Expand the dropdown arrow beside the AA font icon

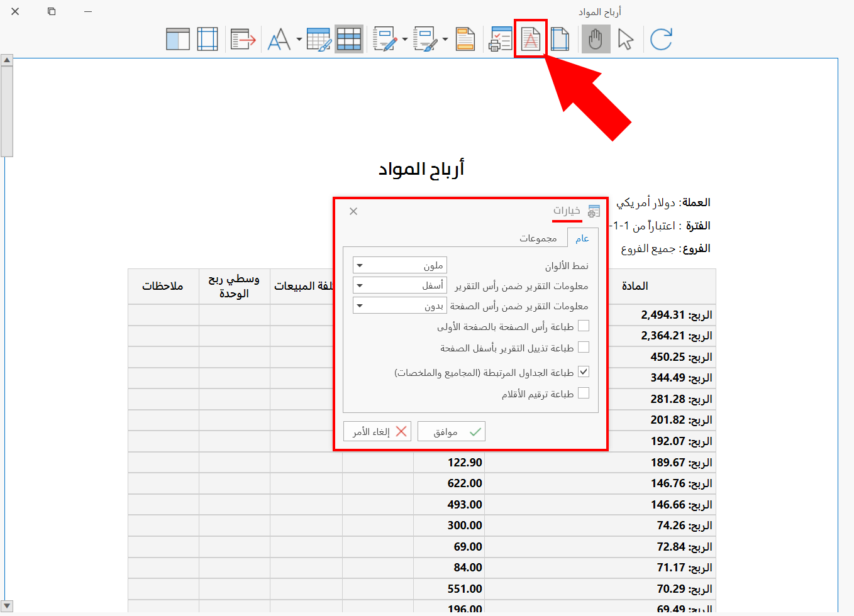pos(299,39)
